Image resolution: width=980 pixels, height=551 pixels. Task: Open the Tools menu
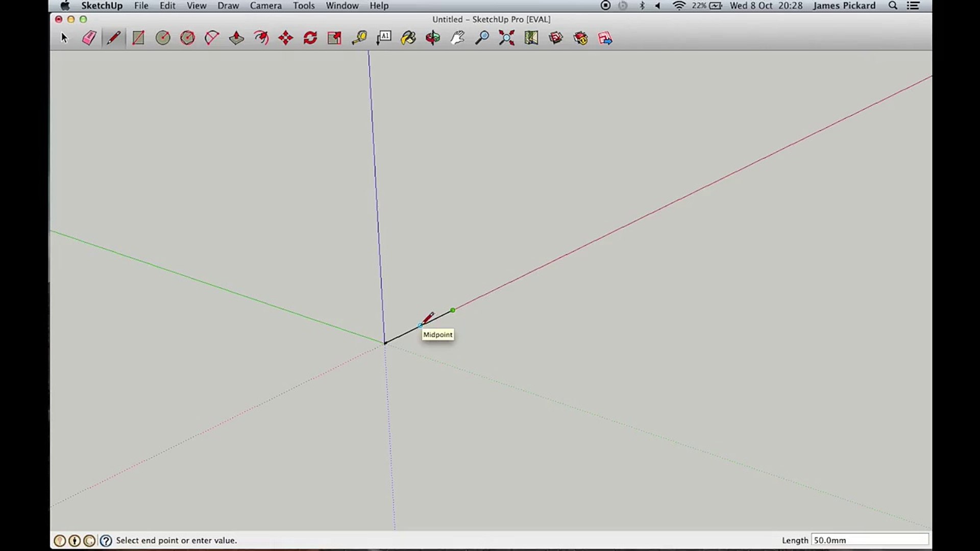point(303,6)
